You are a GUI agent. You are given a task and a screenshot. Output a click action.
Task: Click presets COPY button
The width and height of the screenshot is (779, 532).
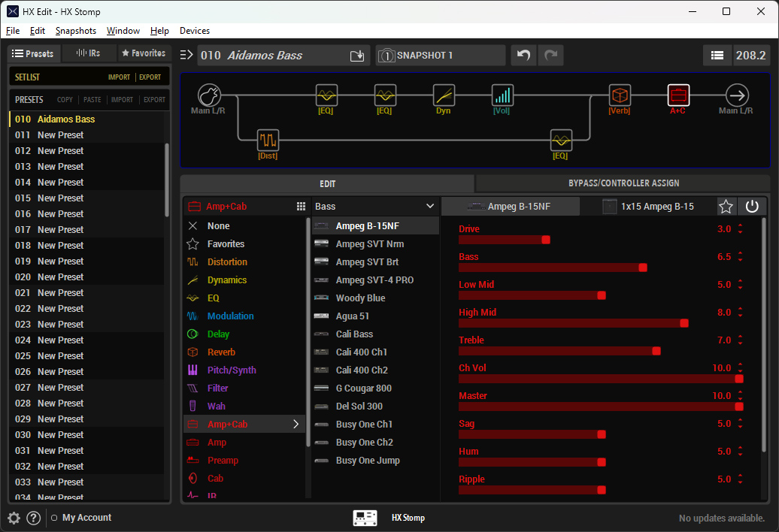pos(65,100)
